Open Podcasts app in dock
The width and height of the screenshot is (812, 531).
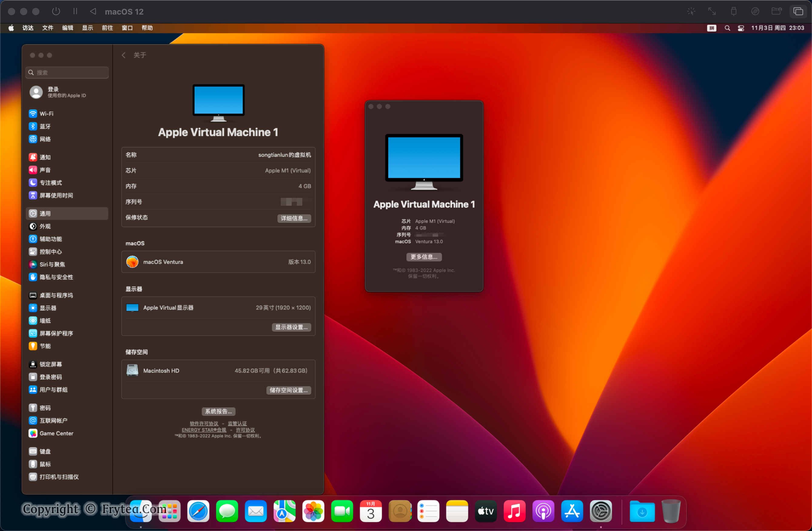pos(543,511)
